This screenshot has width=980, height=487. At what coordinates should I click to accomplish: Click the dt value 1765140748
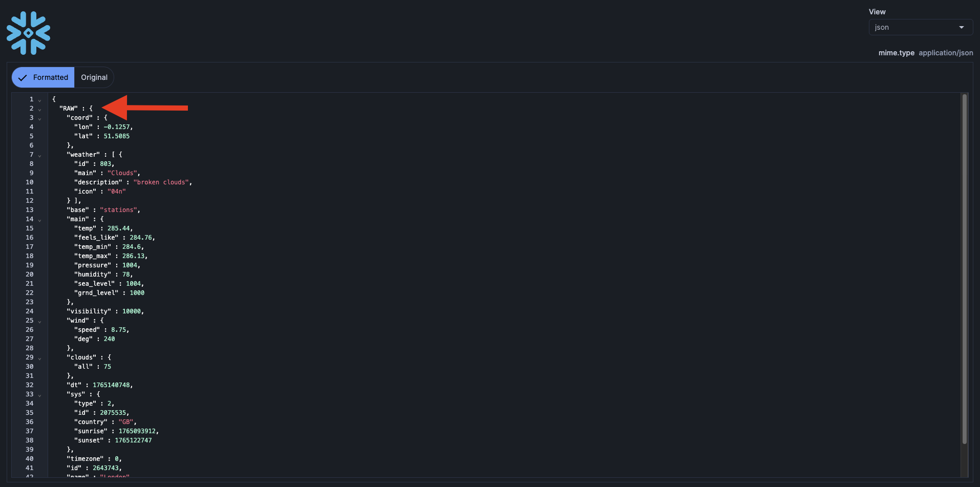[x=111, y=385]
